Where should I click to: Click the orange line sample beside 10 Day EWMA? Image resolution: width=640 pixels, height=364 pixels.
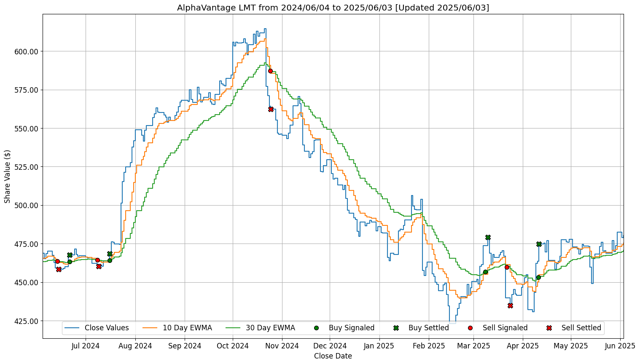pos(150,328)
